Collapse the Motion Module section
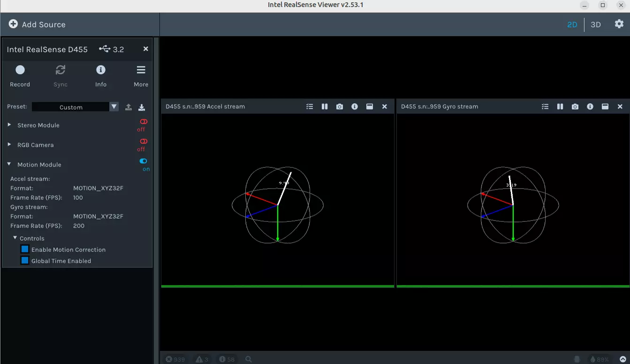 [x=9, y=164]
